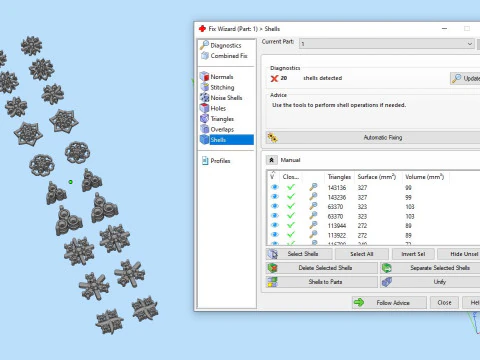Select the 113944 triangles cell
This screenshot has width=480, height=360.
click(x=337, y=226)
